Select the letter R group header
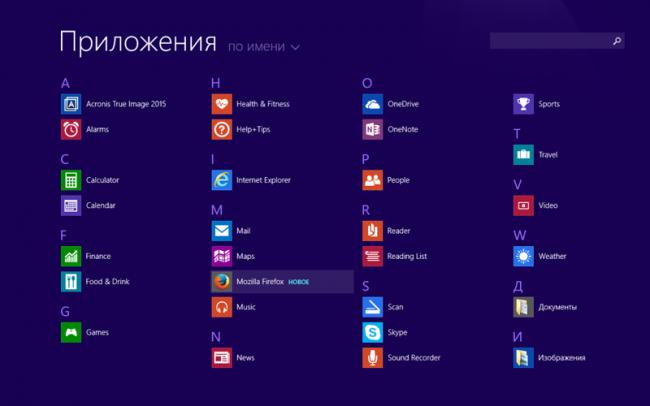 click(366, 210)
